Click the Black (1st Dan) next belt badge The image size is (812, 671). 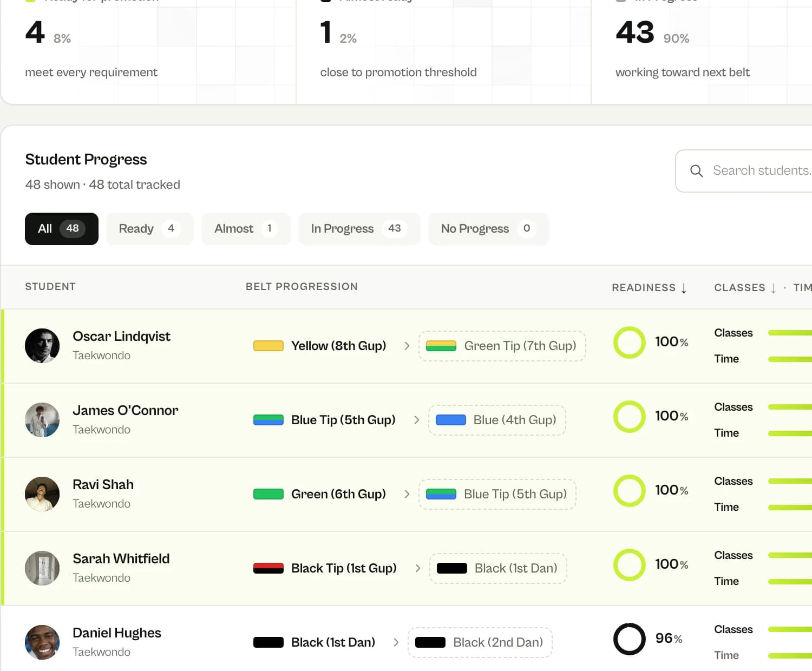[x=498, y=568]
